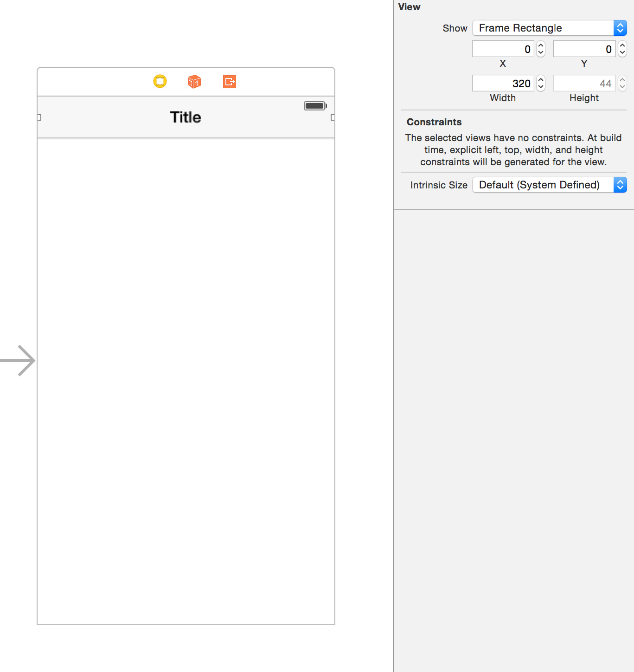This screenshot has height=672, width=634.
Task: Click the Height stepper up arrow
Action: pos(622,80)
